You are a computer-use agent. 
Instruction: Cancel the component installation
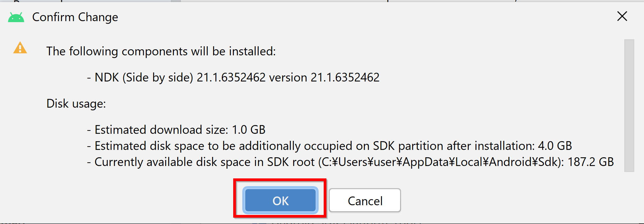(x=365, y=201)
